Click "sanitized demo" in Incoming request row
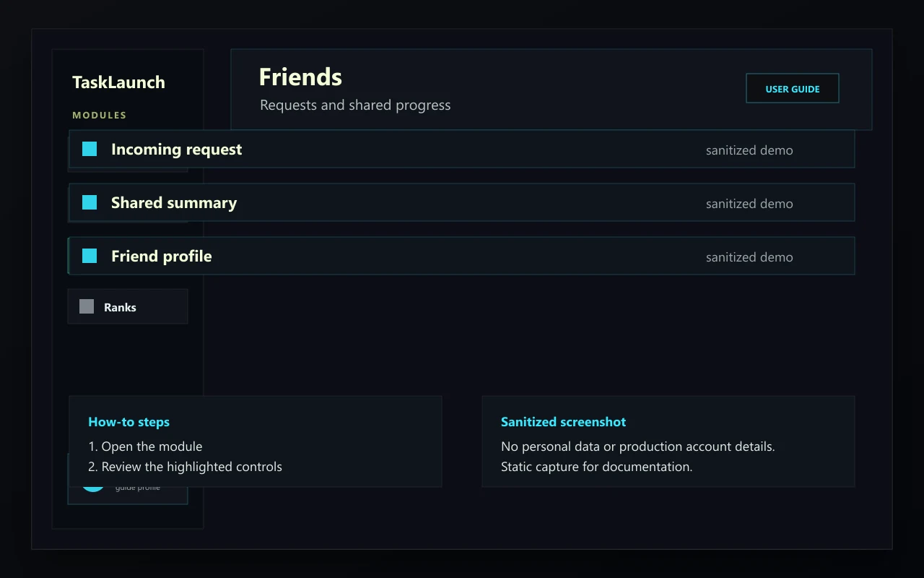This screenshot has width=924, height=578. [749, 150]
